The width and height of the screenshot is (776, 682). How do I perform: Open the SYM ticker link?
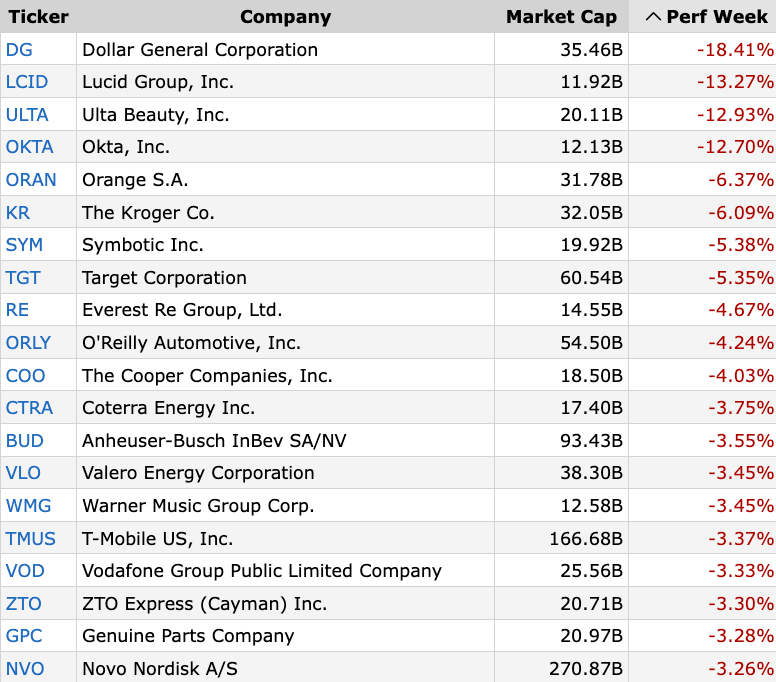24,244
